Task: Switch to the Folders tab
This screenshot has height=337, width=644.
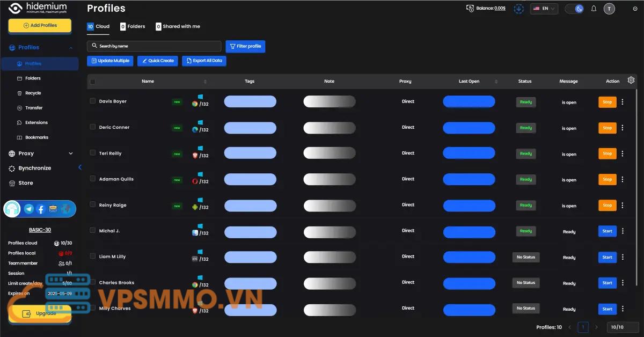Action: [x=133, y=26]
